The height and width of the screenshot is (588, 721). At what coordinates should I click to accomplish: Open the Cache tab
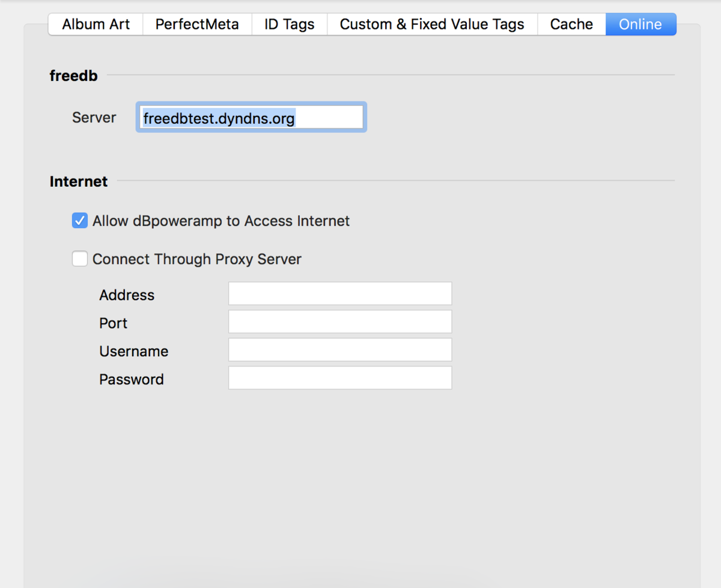tap(570, 24)
